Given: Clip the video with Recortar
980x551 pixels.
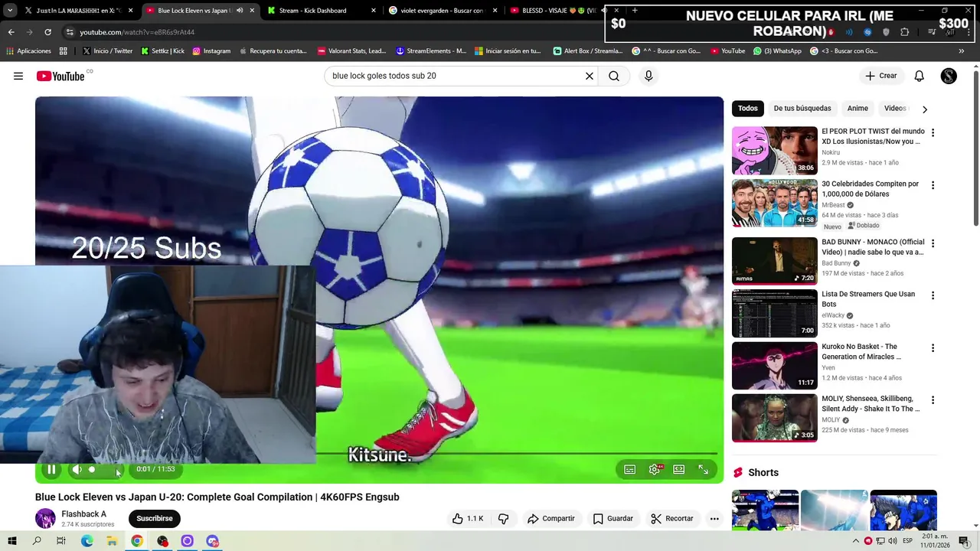Looking at the screenshot, I should click(x=672, y=518).
